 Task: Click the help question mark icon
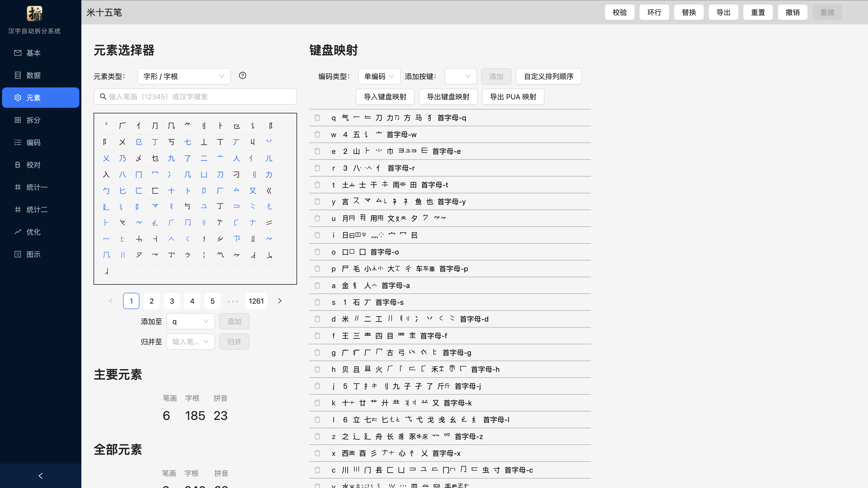click(242, 75)
